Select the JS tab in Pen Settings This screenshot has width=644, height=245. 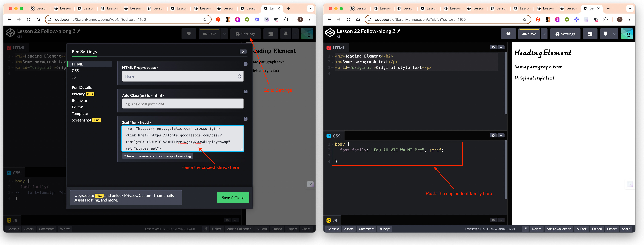[74, 77]
